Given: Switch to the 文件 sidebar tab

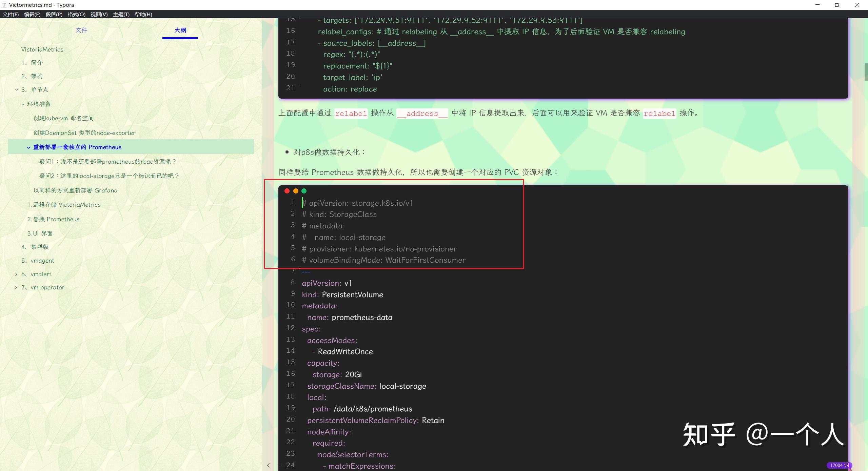Looking at the screenshot, I should pyautogui.click(x=81, y=30).
